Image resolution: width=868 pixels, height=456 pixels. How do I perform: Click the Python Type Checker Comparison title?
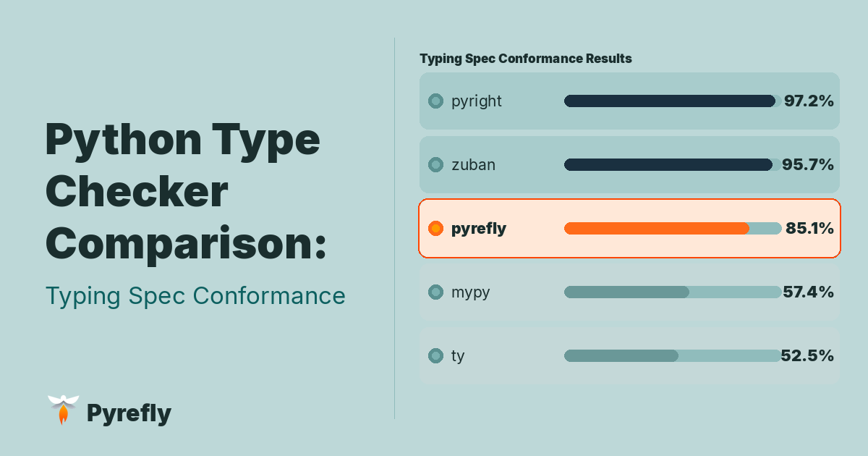(x=186, y=192)
